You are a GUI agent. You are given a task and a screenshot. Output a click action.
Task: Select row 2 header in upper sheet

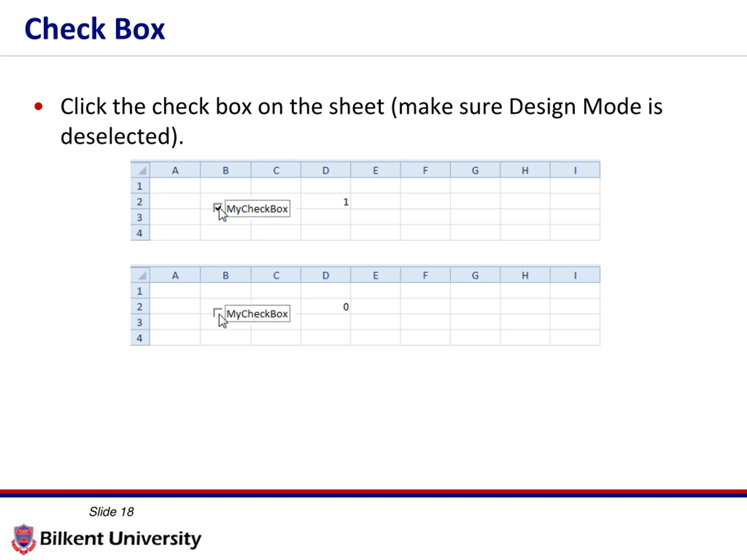point(140,202)
